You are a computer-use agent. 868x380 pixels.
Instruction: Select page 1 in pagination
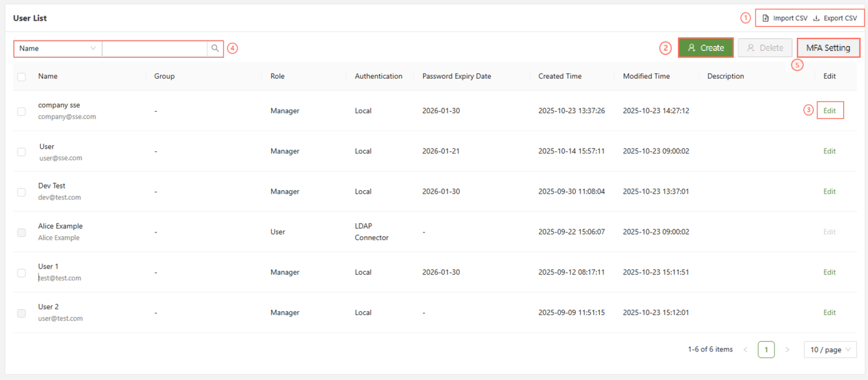(766, 350)
